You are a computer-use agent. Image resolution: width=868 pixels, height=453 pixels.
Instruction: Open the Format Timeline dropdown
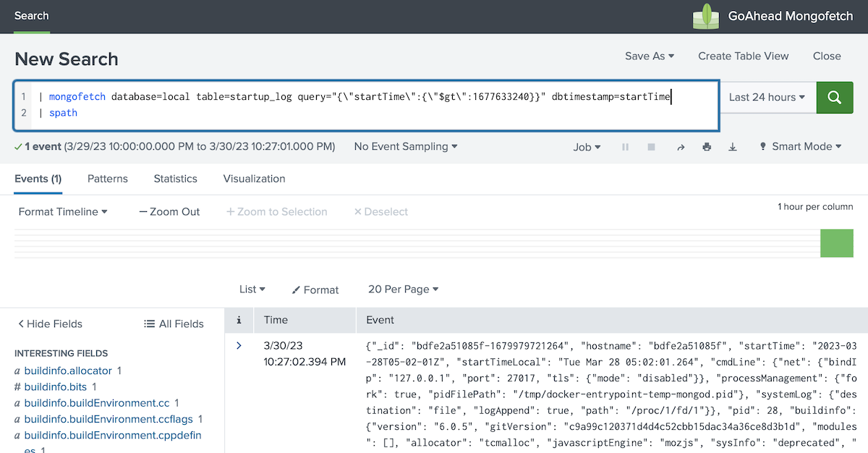pyautogui.click(x=63, y=211)
